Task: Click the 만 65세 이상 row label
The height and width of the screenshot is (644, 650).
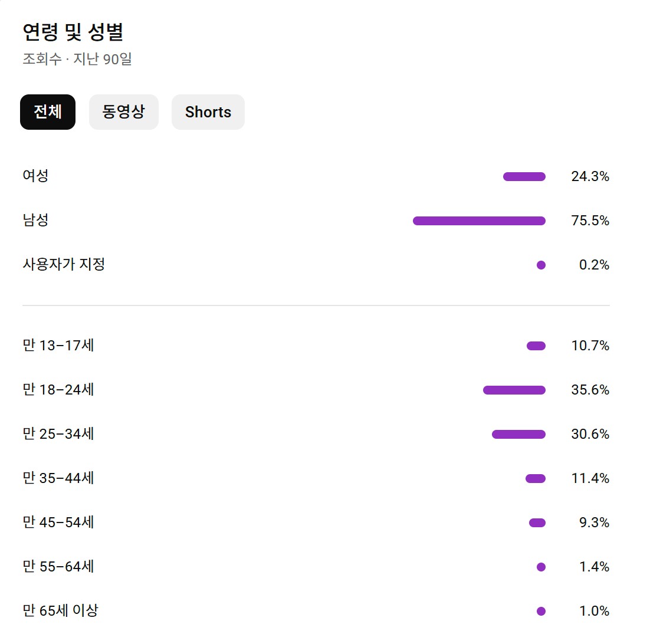Action: coord(60,610)
